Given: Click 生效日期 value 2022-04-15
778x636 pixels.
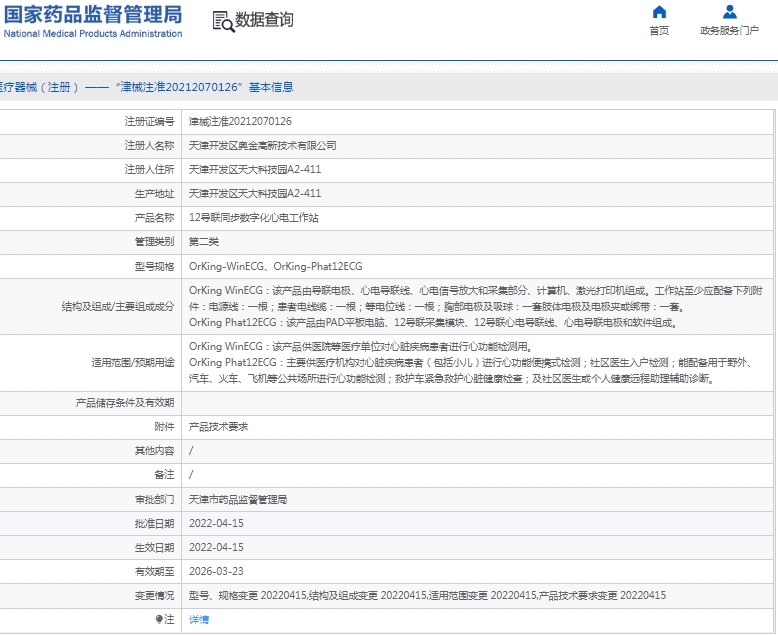Looking at the screenshot, I should click(216, 547).
